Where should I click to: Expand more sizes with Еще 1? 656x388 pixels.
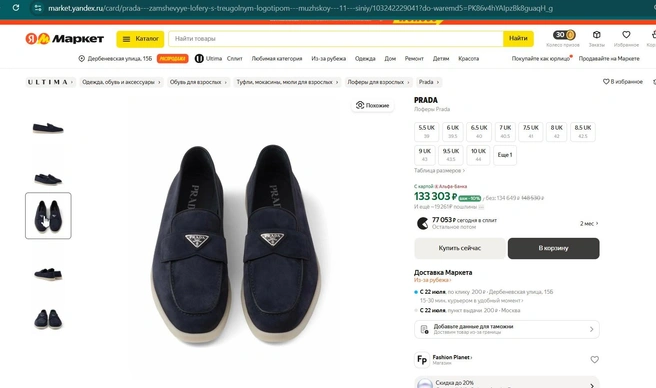(505, 155)
